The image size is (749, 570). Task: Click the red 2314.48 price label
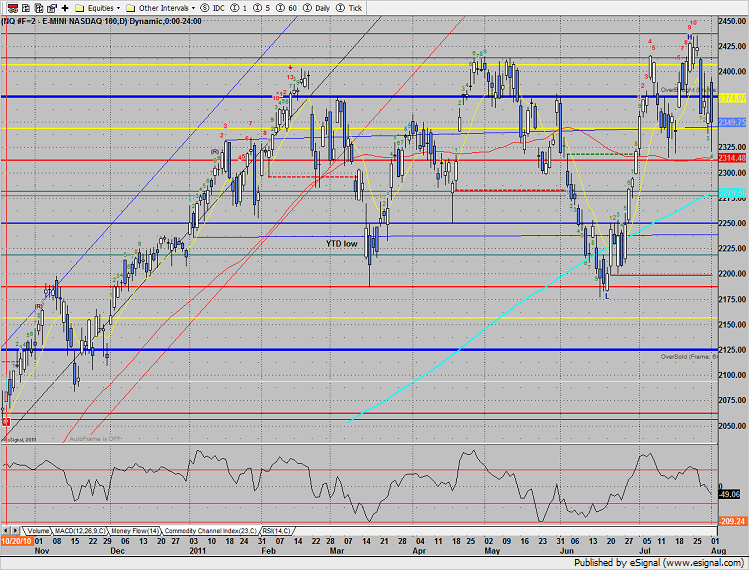[x=732, y=158]
